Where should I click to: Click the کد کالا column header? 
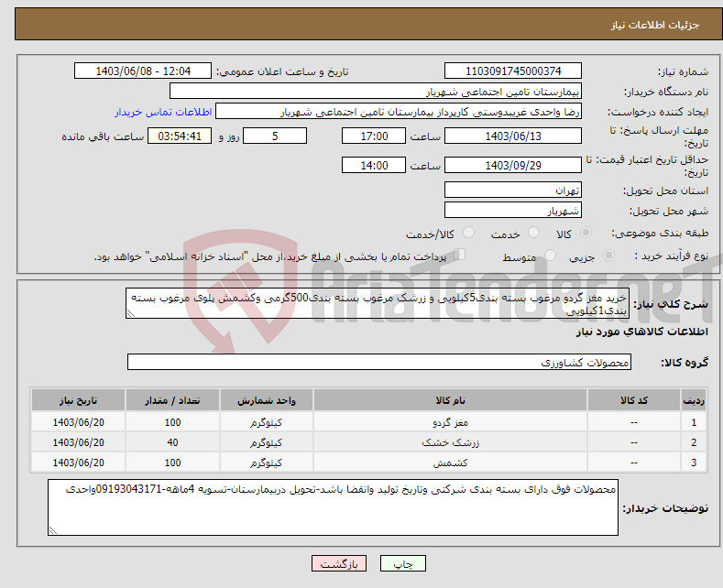(x=634, y=400)
